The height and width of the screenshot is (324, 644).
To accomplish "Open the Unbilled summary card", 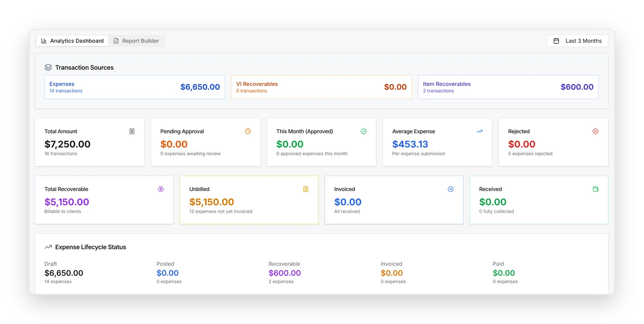I will pyautogui.click(x=249, y=200).
